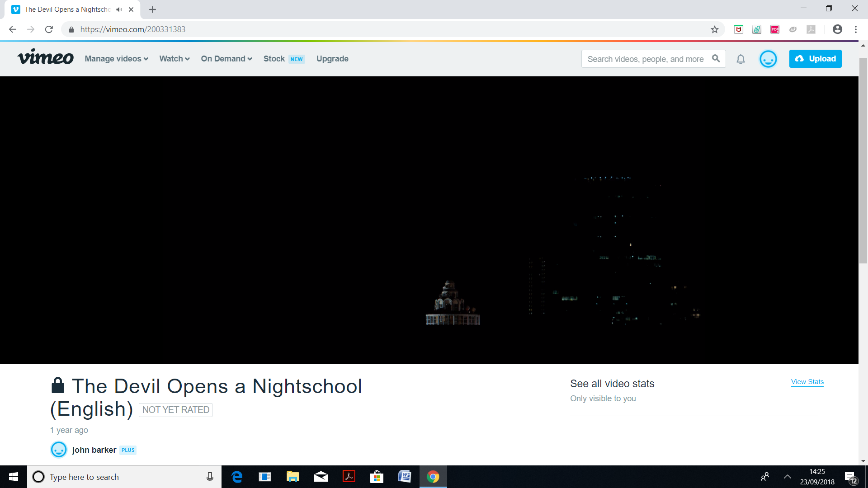Open john barker profile link
The width and height of the screenshot is (868, 488).
(94, 450)
